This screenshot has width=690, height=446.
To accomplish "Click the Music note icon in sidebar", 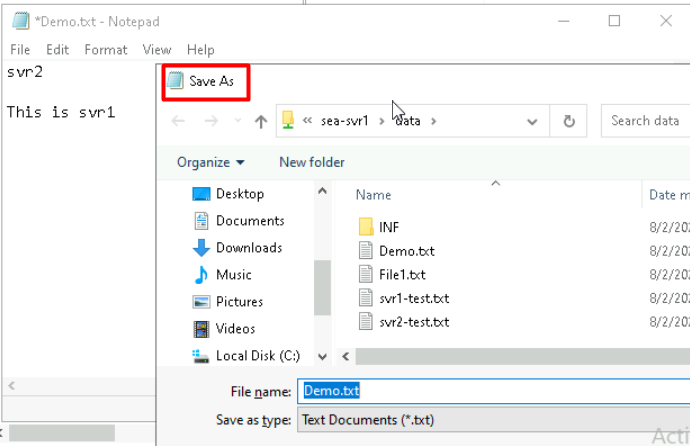I will (201, 275).
